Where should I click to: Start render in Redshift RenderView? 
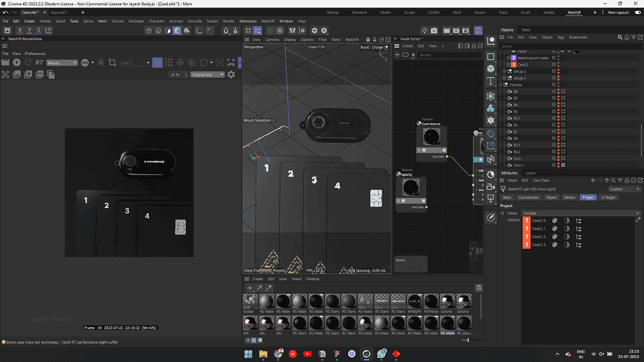(x=16, y=62)
